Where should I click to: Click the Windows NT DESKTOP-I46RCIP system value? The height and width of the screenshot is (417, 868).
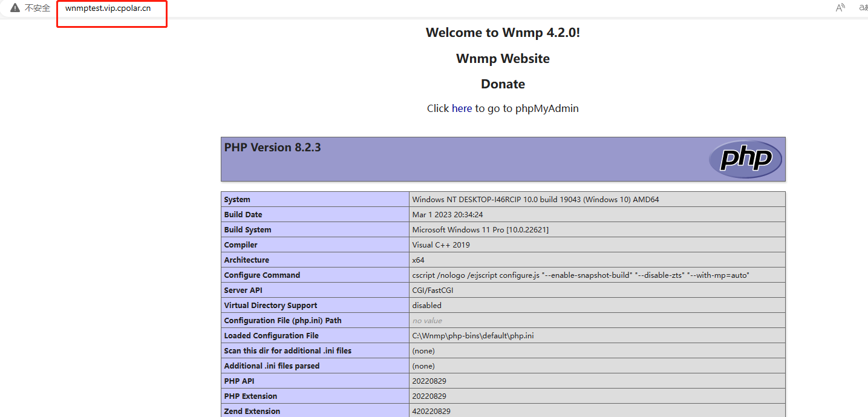535,200
